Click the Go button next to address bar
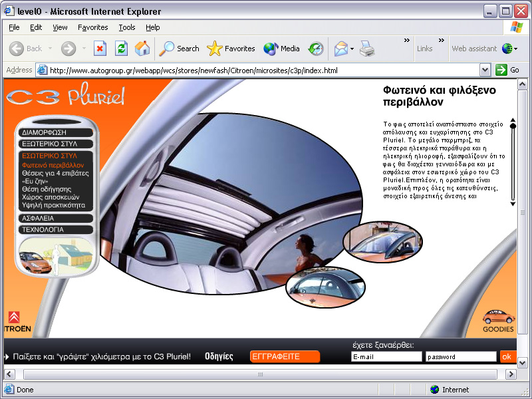532x399 pixels. tap(507, 70)
